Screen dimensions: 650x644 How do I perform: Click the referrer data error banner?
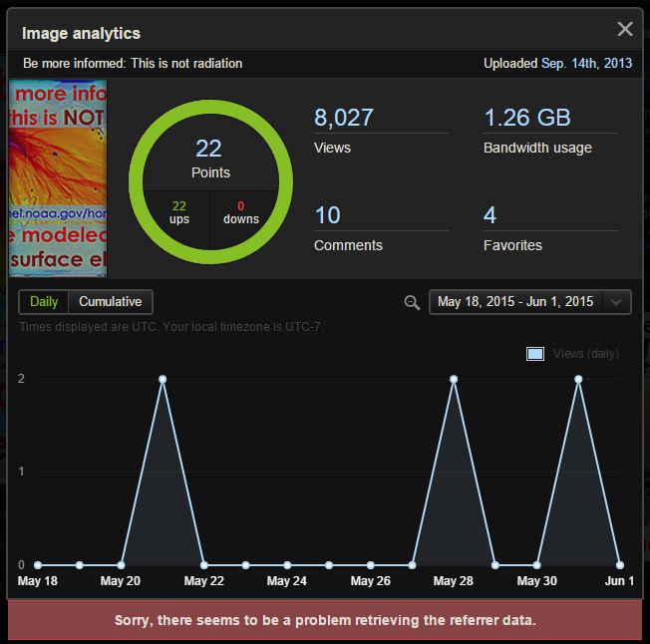pos(325,620)
